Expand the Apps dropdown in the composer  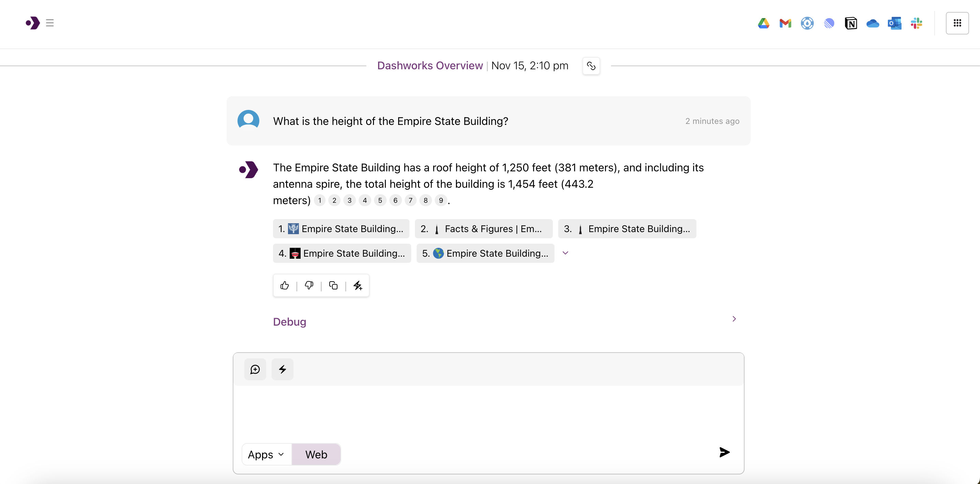[x=265, y=454]
